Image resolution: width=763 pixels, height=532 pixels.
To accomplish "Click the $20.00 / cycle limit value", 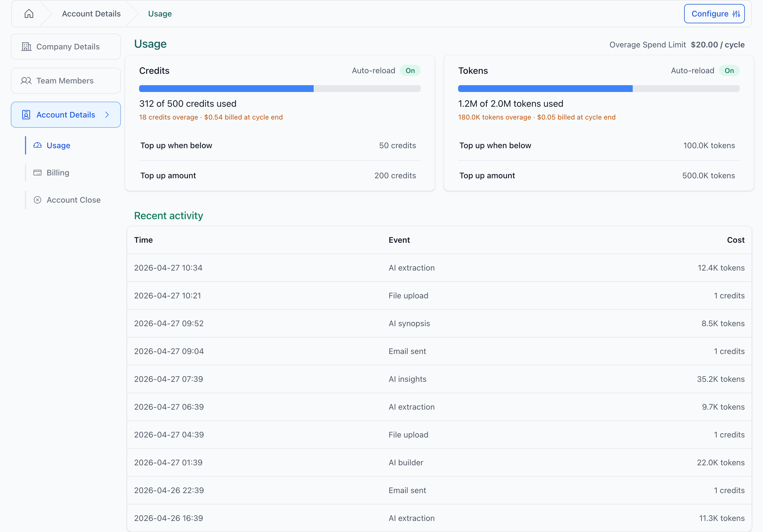I will 718,45.
